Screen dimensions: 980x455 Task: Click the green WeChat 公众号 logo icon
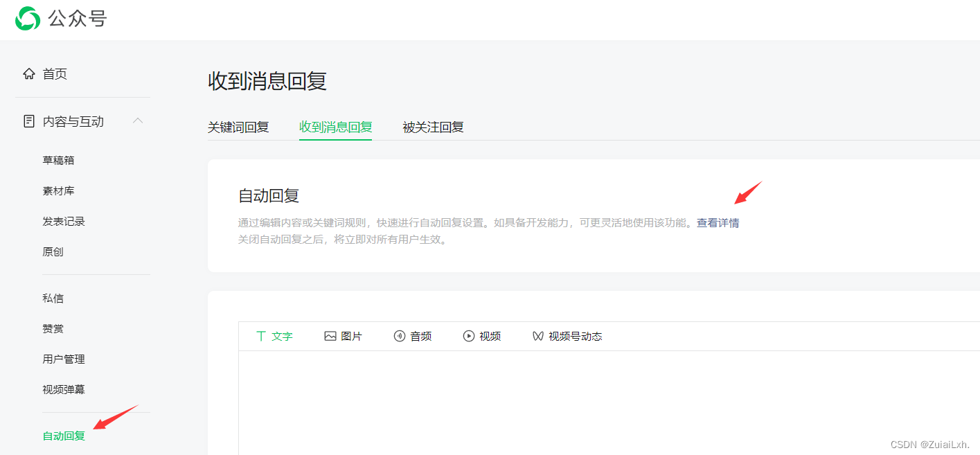click(28, 19)
